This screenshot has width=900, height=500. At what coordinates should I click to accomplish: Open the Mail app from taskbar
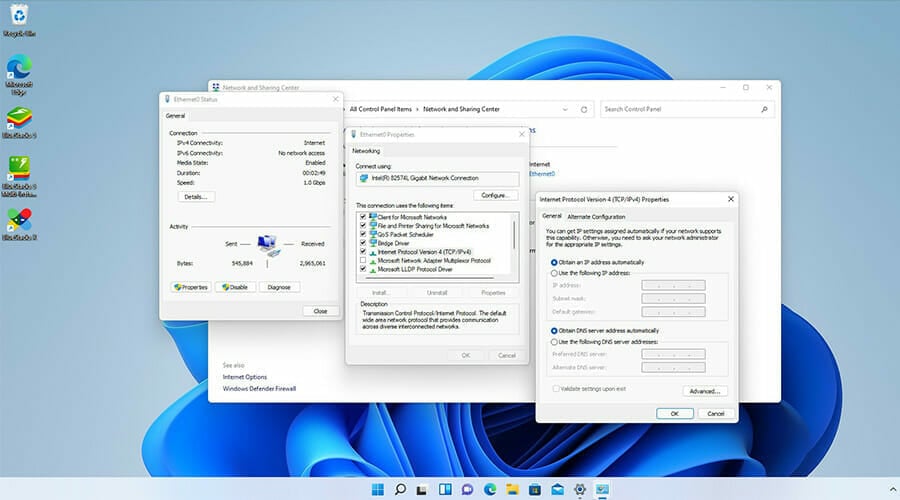click(557, 489)
